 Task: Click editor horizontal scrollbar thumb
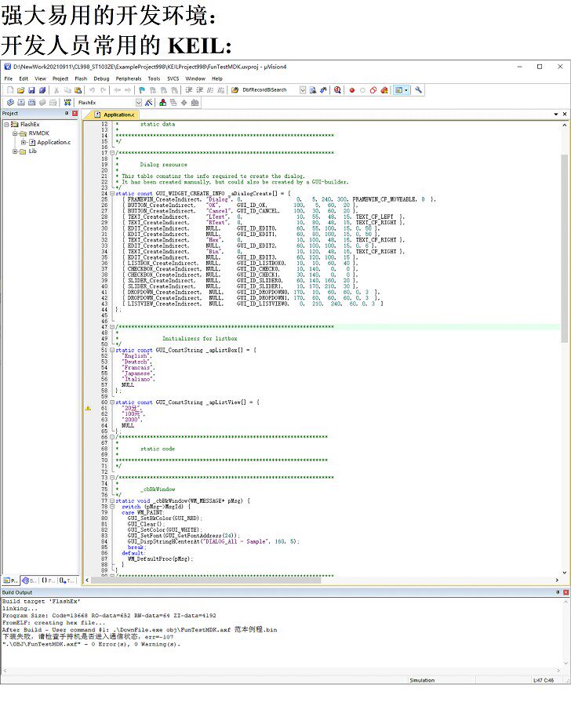[x=206, y=580]
